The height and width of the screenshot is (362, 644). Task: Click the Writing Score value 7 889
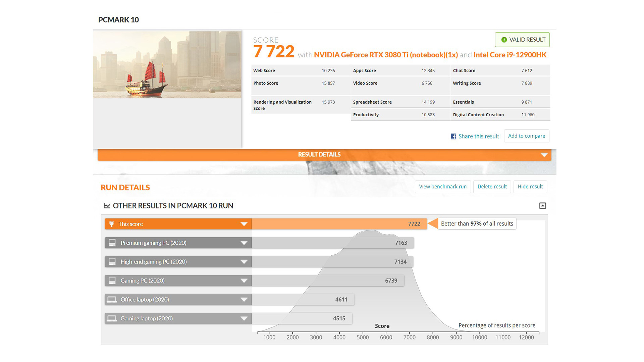527,83
